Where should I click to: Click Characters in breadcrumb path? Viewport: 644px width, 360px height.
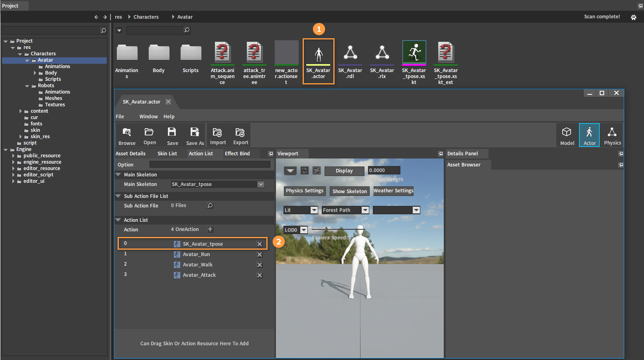146,17
